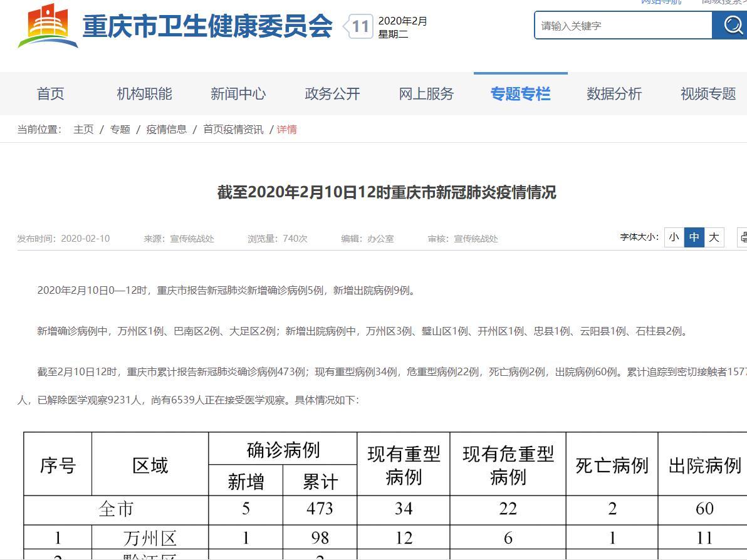Select the 专题专栏 navigation tab
747x560 pixels.
(521, 94)
